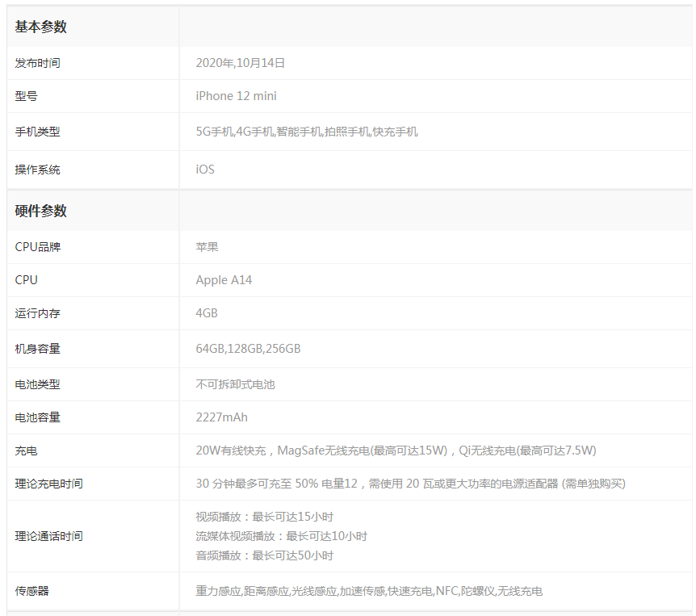
Task: Select the 手机类型 row label
Action: pyautogui.click(x=37, y=132)
